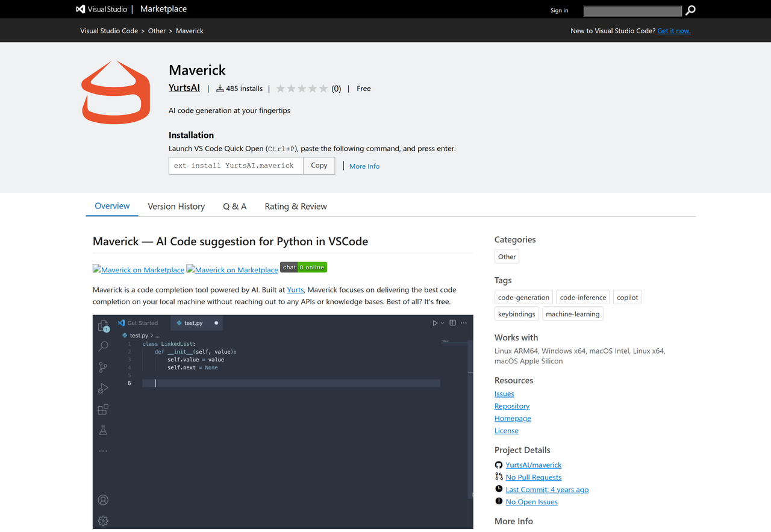The image size is (771, 532).
Task: Click the 485 installs text
Action: coord(244,89)
